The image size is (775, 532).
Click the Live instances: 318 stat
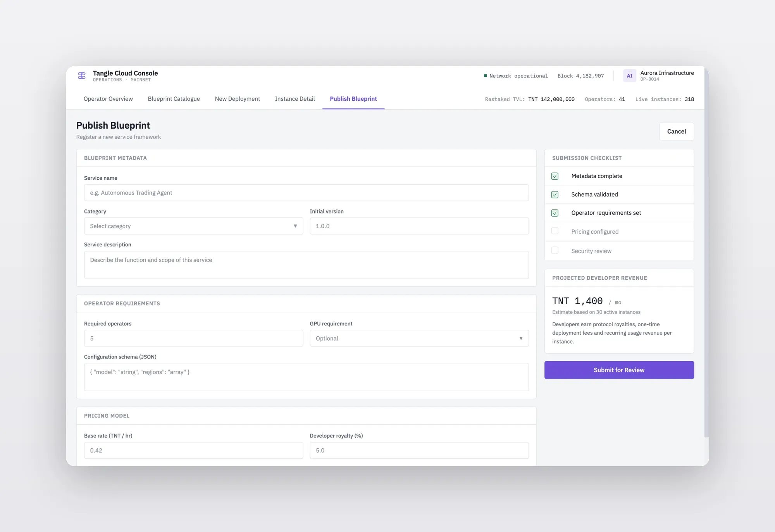(665, 99)
